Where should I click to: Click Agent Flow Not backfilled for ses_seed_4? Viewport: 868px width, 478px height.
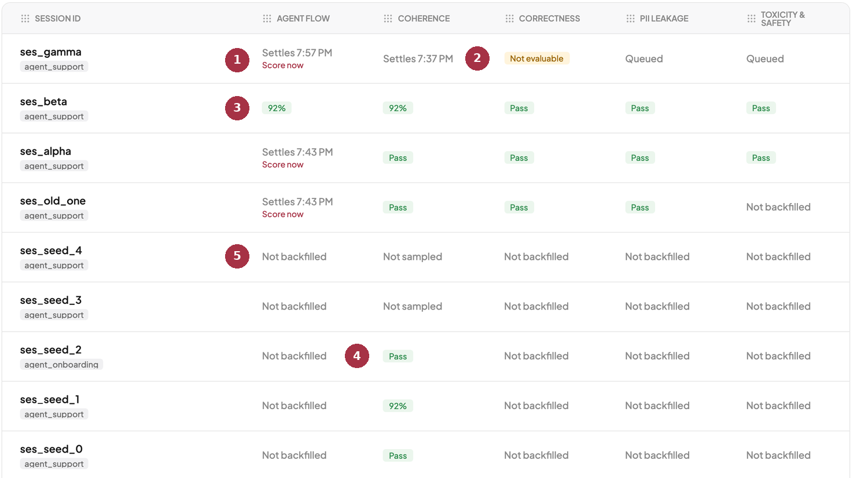(294, 257)
